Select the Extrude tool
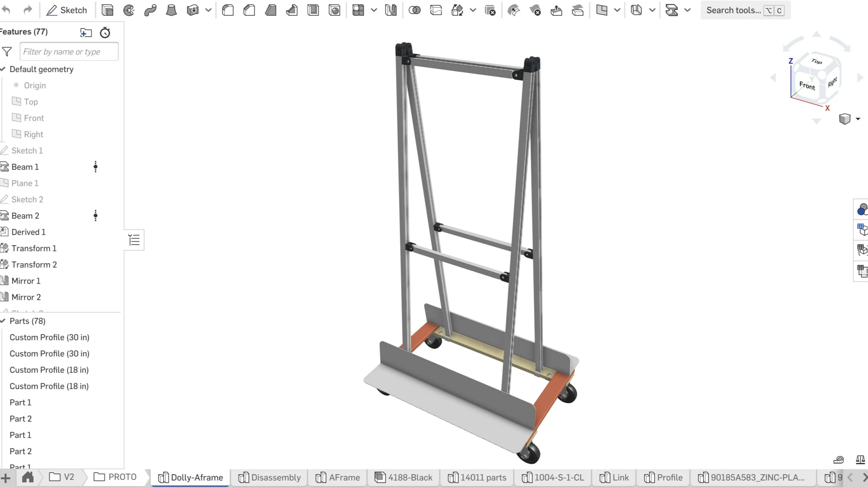 [107, 10]
